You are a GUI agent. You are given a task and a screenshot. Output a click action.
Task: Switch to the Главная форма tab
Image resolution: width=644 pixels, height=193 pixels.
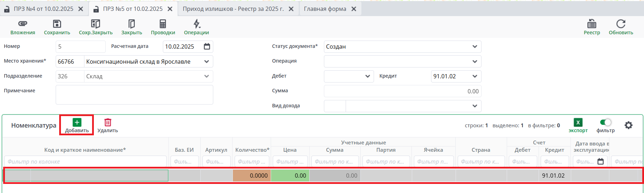(325, 9)
